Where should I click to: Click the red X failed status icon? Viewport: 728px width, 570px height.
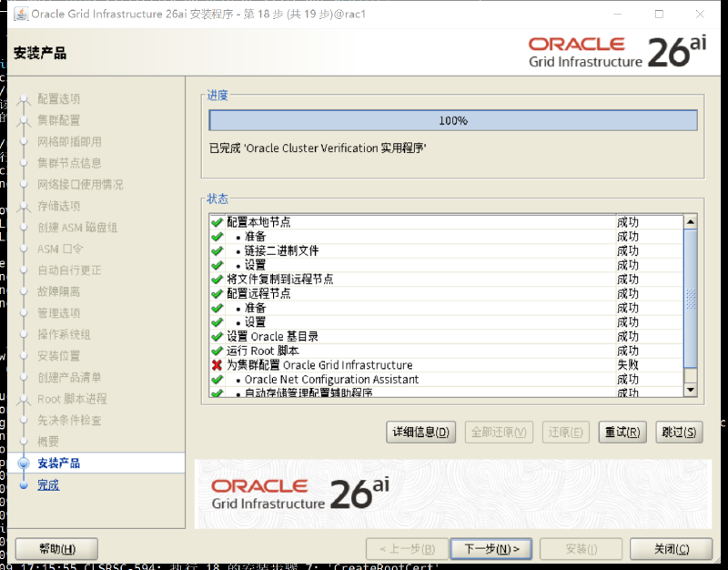click(x=217, y=365)
